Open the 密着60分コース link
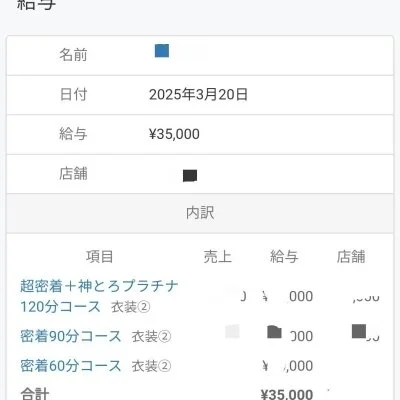Screen dimensions: 400x400 click(71, 366)
